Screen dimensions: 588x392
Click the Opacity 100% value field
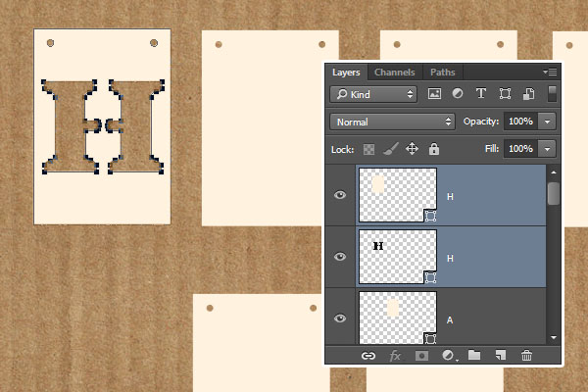point(521,122)
